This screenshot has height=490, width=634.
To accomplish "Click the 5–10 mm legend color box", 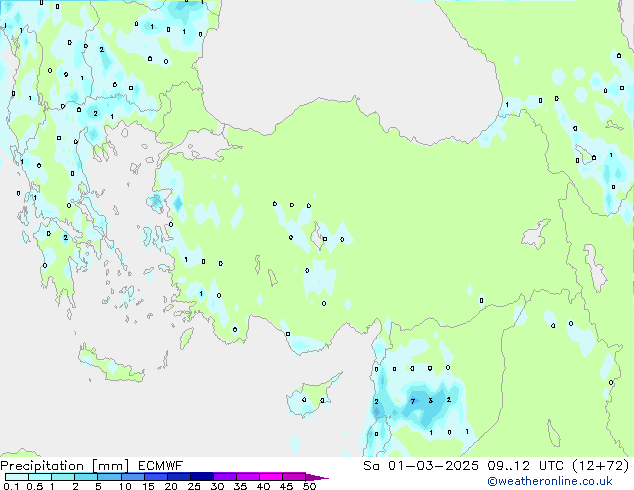I will click(x=109, y=477).
